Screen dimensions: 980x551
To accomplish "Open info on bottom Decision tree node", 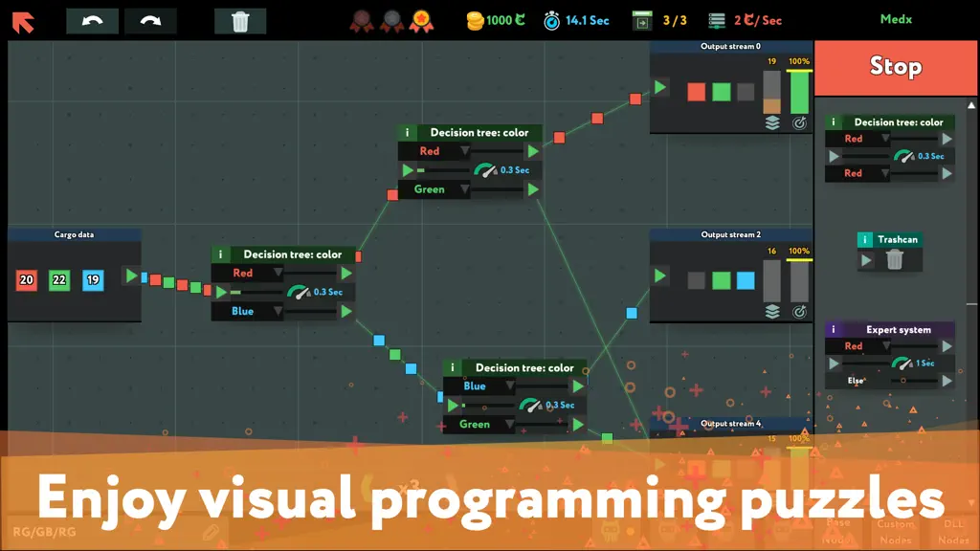I will click(453, 367).
